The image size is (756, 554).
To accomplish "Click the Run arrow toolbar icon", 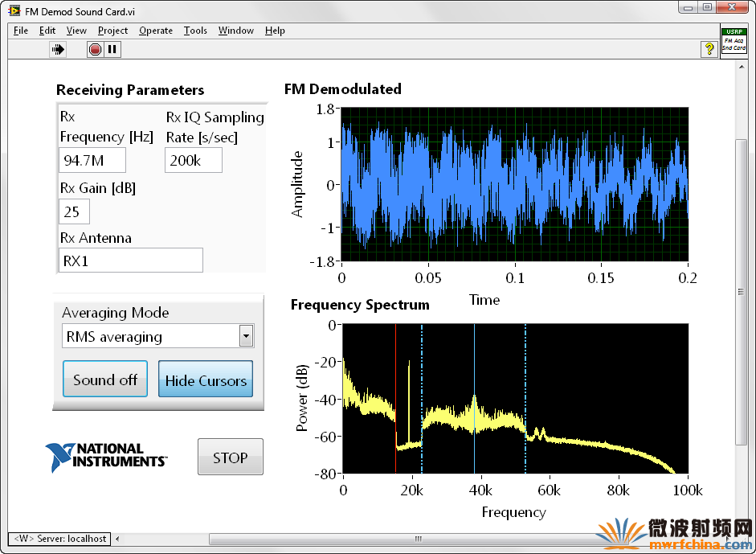I will 58,49.
